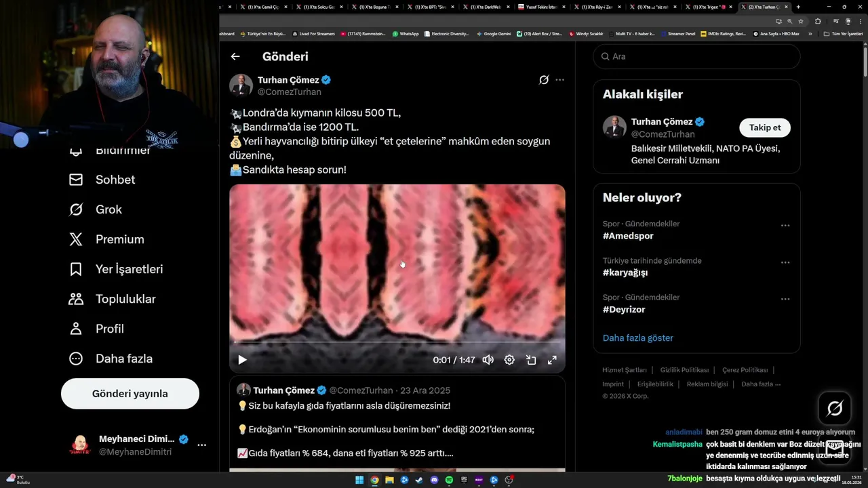Viewport: 868px width, 488px height.
Task: Click the Gönderi yayınla button
Action: [x=130, y=394]
